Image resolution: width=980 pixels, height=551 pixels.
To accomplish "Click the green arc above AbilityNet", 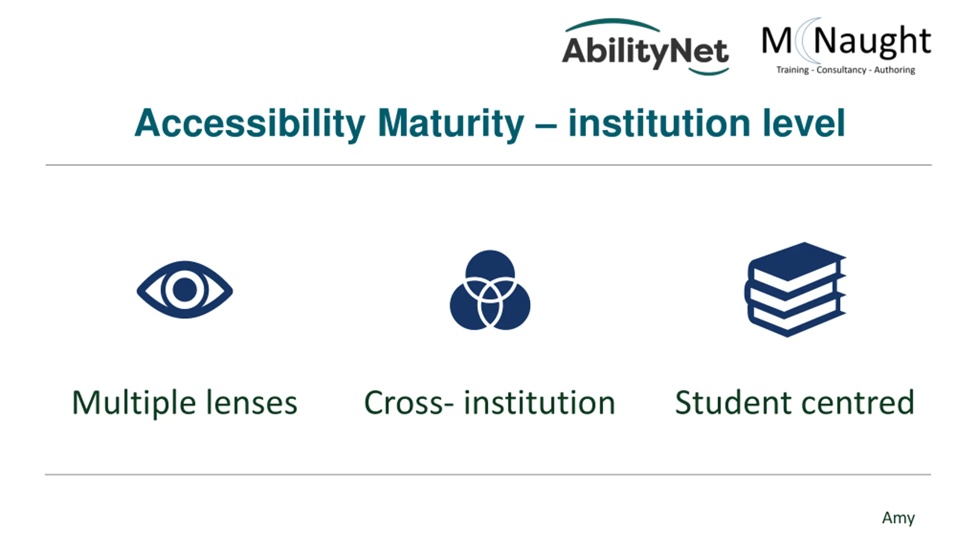I will [612, 24].
